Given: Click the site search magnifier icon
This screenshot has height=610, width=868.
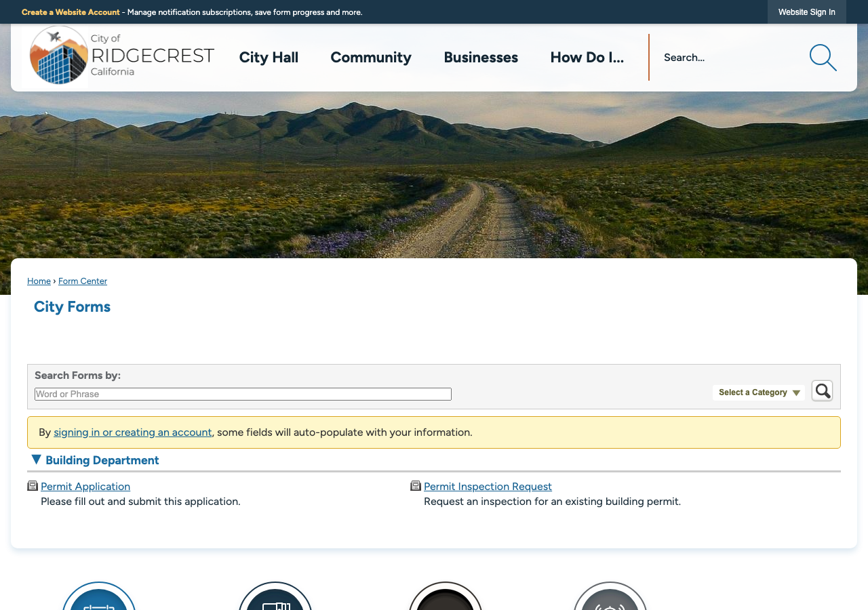Looking at the screenshot, I should (x=823, y=58).
